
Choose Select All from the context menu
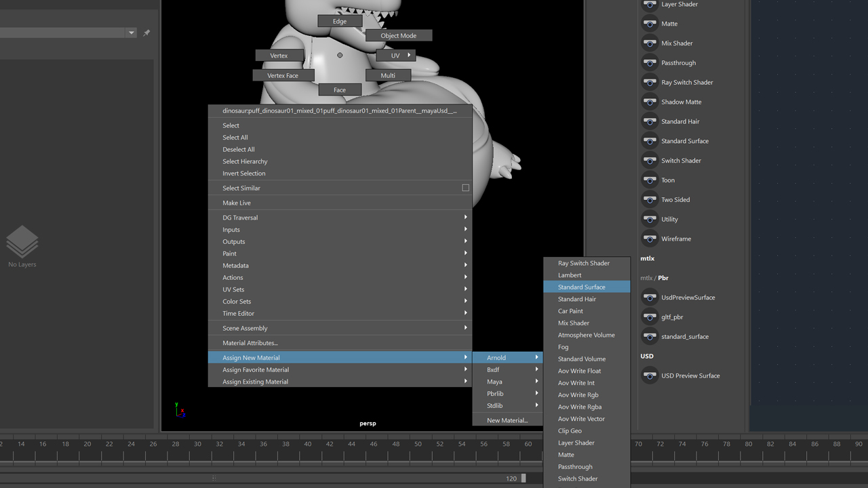click(x=340, y=138)
